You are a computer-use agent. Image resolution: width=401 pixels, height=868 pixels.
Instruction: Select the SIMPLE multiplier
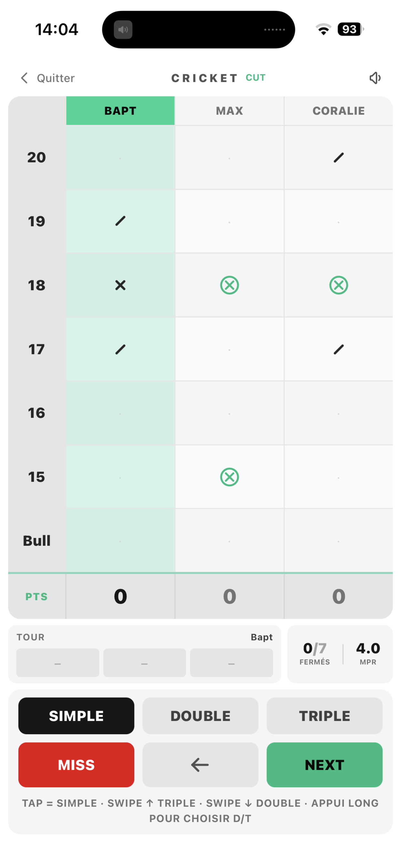pyautogui.click(x=76, y=716)
